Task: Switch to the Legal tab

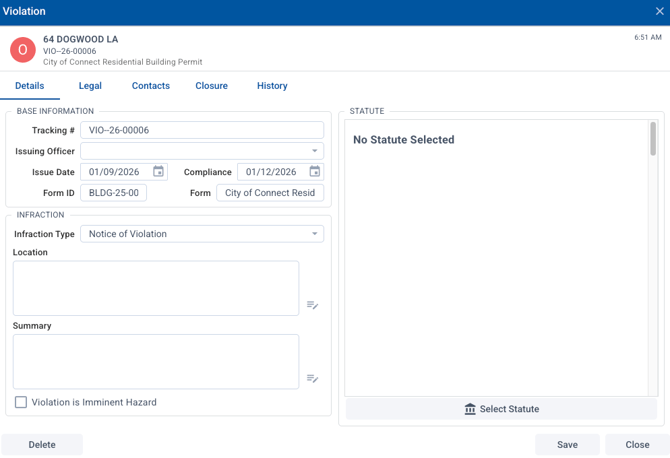Action: [90, 86]
